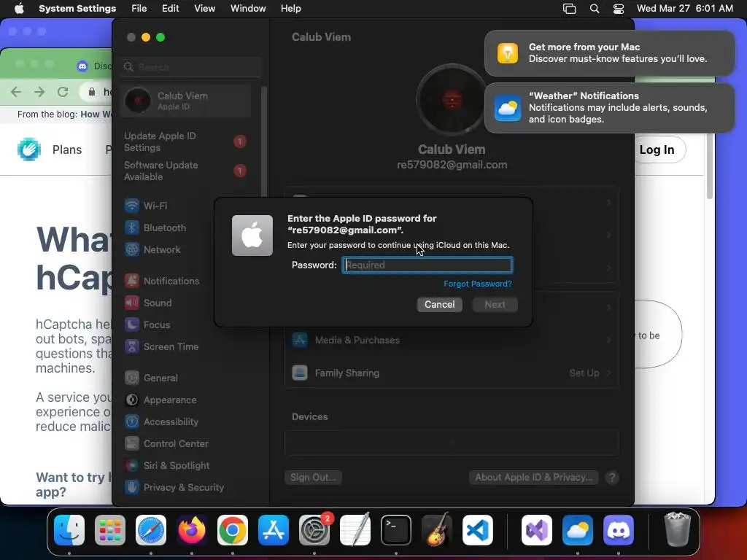The height and width of the screenshot is (560, 747).
Task: Select Calub Viem Apple ID in the sidebar
Action: (x=186, y=101)
